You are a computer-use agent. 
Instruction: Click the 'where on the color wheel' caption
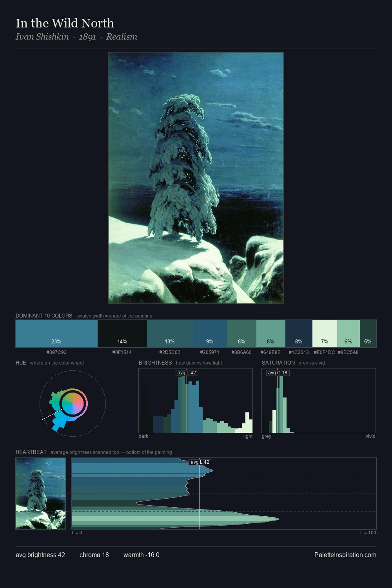pos(57,363)
